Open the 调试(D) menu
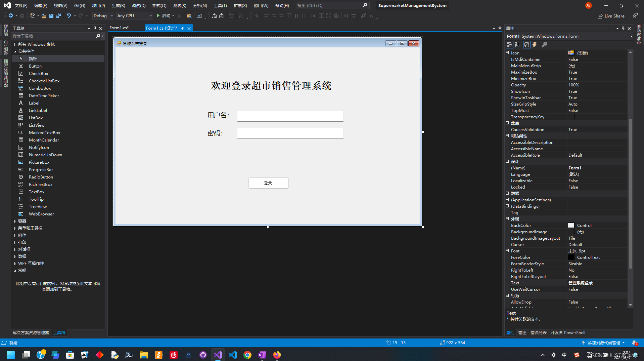This screenshot has width=644, height=361. (139, 5)
